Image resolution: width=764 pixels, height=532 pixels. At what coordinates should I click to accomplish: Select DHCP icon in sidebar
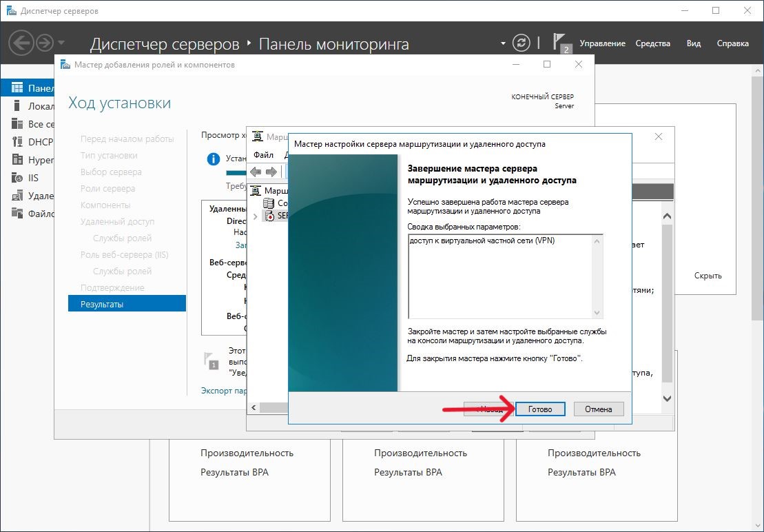(x=17, y=142)
